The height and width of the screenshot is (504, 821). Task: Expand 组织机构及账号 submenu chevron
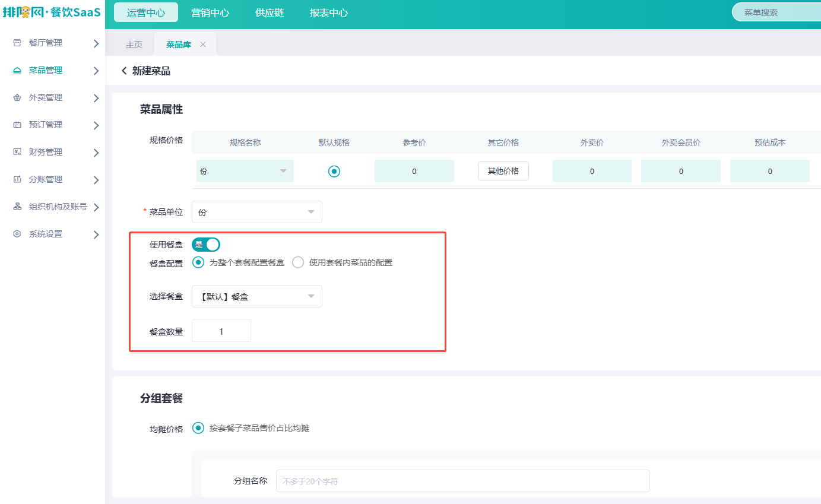click(x=96, y=207)
